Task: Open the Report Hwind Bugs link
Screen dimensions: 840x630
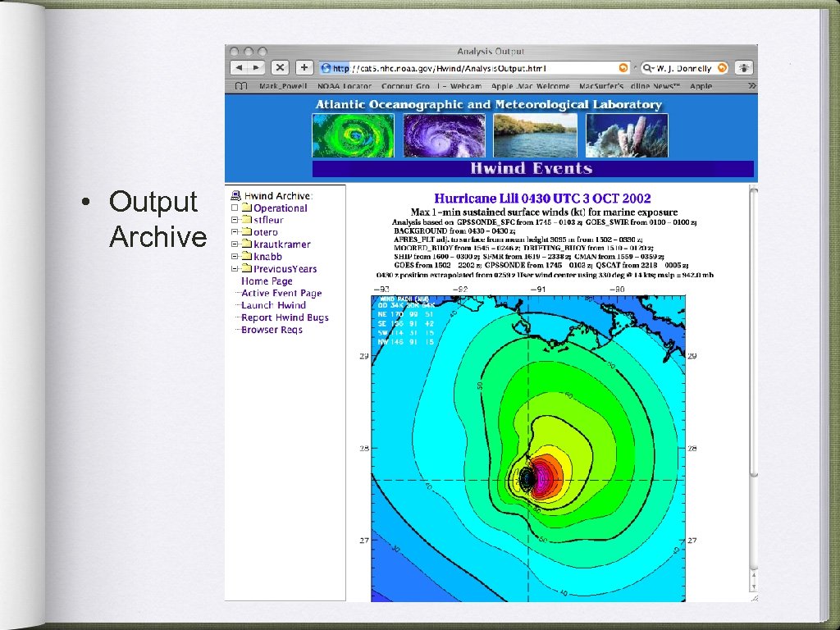Action: point(285,317)
